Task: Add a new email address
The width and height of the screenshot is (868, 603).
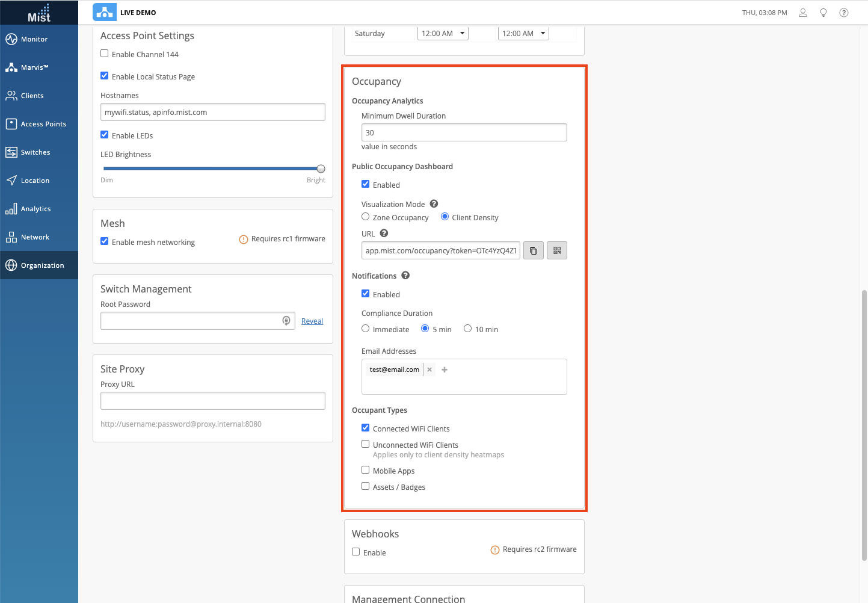Action: [x=445, y=370]
